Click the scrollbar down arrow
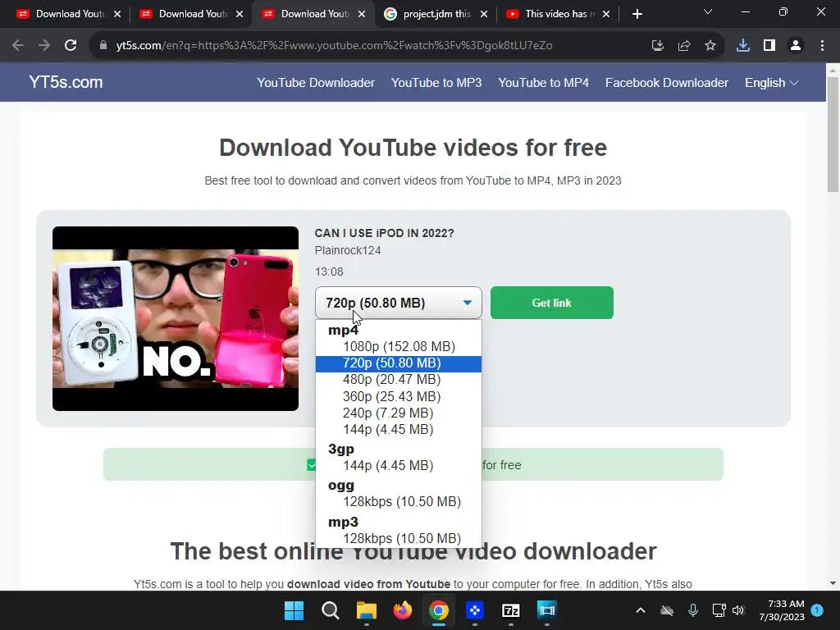 coord(833,583)
